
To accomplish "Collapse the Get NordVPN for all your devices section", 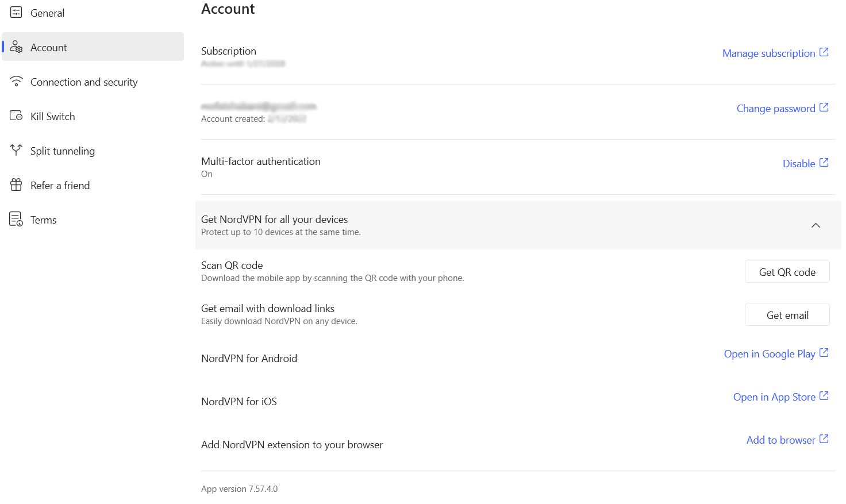I will click(x=816, y=225).
